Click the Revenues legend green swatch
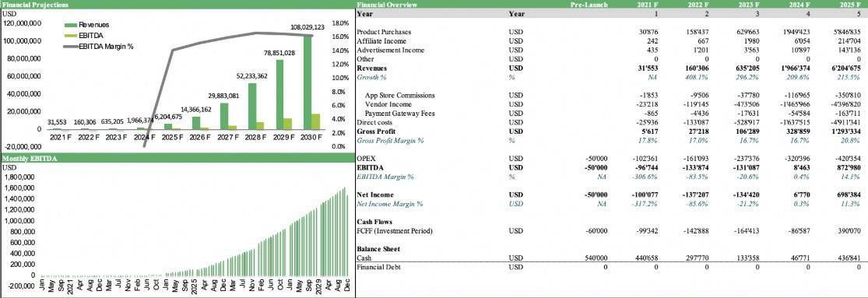 [x=71, y=25]
